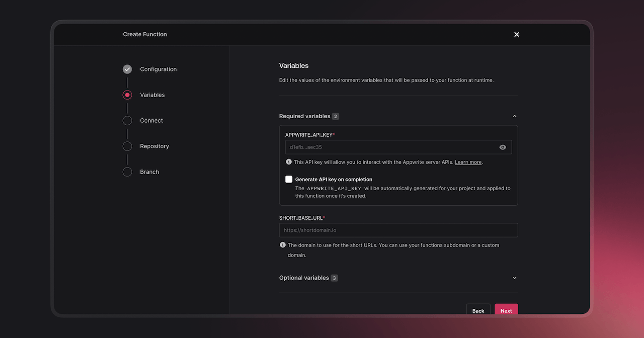644x338 pixels.
Task: Click the completed Configuration step checkmark icon
Action: (127, 69)
